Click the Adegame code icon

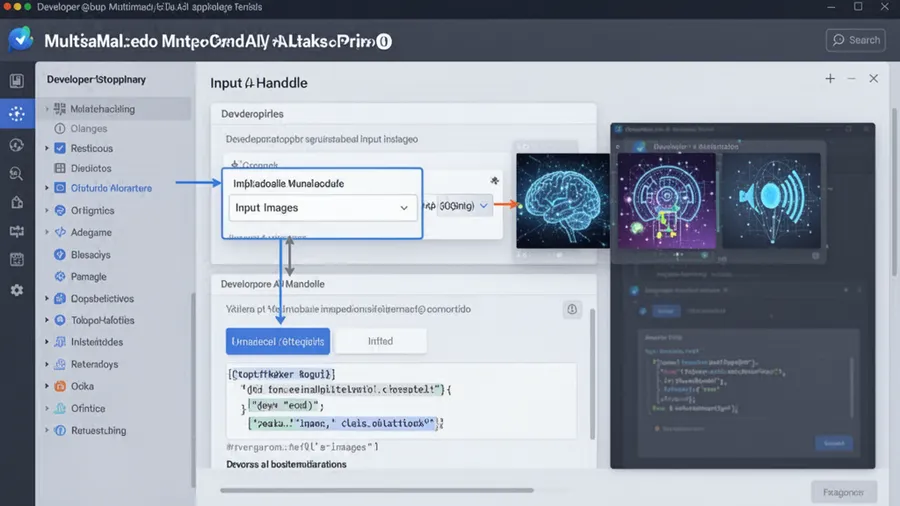[60, 232]
